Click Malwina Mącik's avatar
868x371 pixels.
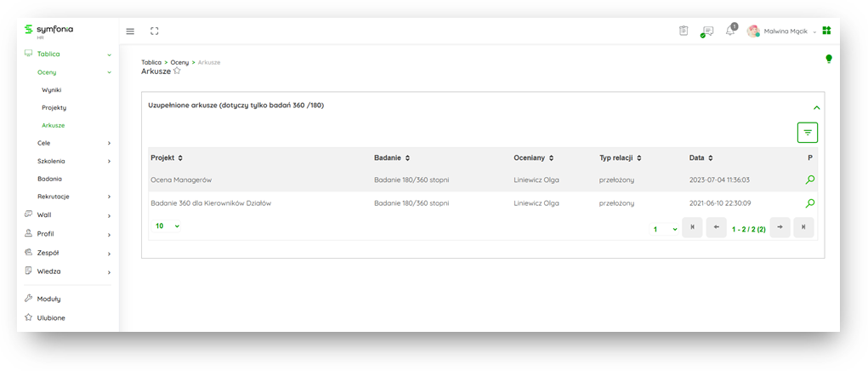(753, 31)
